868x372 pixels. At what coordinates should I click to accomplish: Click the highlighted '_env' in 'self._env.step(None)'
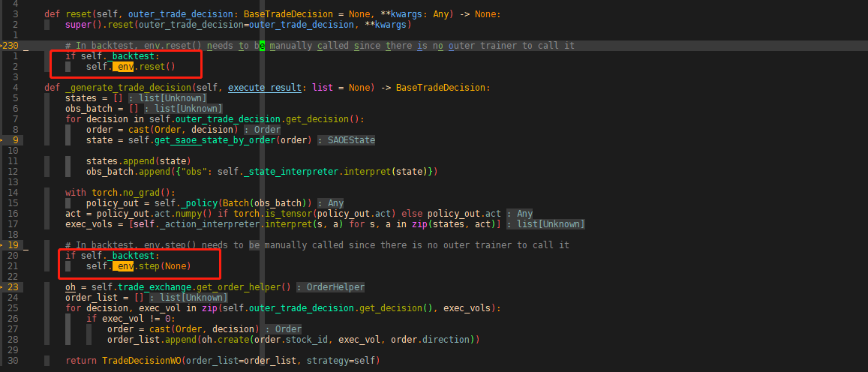pyautogui.click(x=123, y=266)
